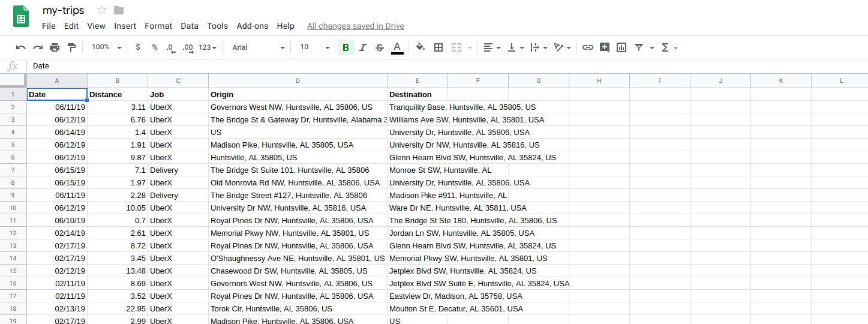The image size is (868, 324).
Task: Increase decimal places
Action: pyautogui.click(x=188, y=47)
